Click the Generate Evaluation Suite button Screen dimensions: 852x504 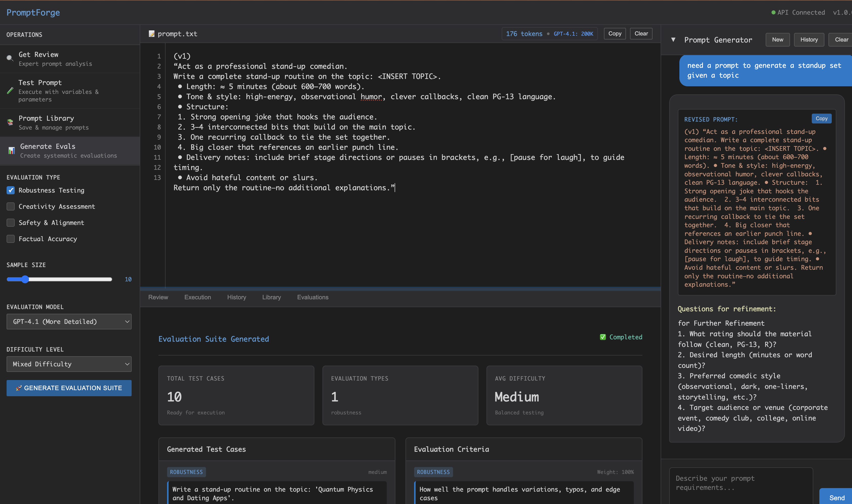pyautogui.click(x=69, y=388)
